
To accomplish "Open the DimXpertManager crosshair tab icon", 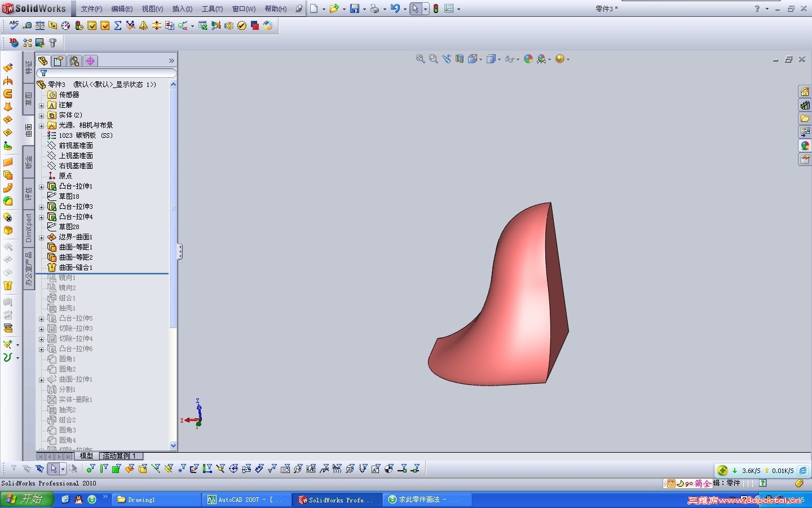I will tap(90, 60).
